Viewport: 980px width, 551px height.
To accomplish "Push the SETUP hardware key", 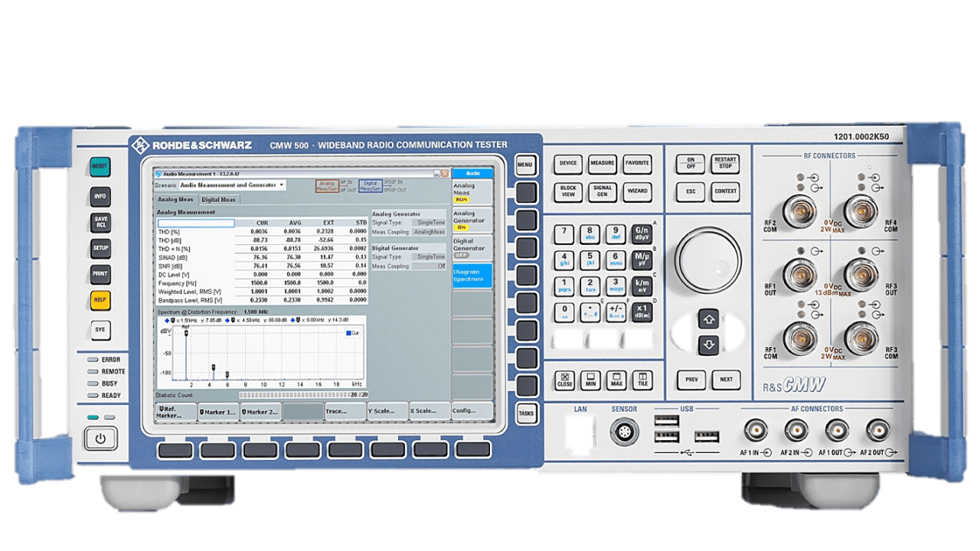I will tap(100, 248).
